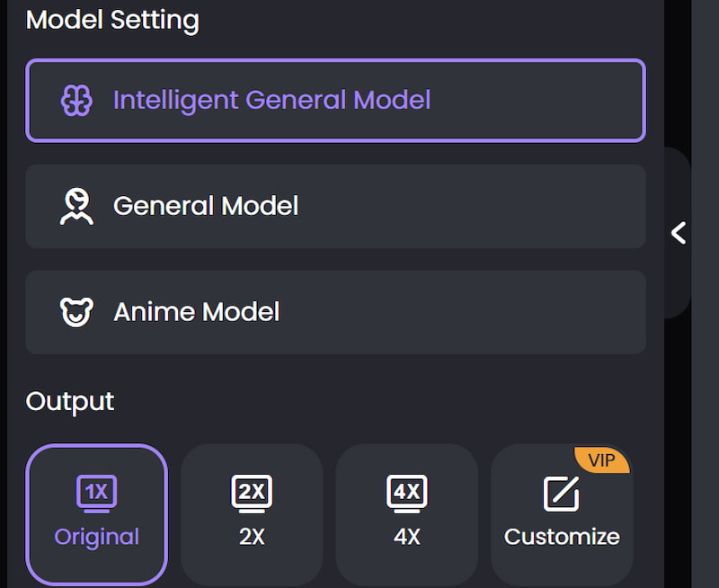Click the 1X monitor icon
The width and height of the screenshot is (719, 588).
(x=96, y=493)
